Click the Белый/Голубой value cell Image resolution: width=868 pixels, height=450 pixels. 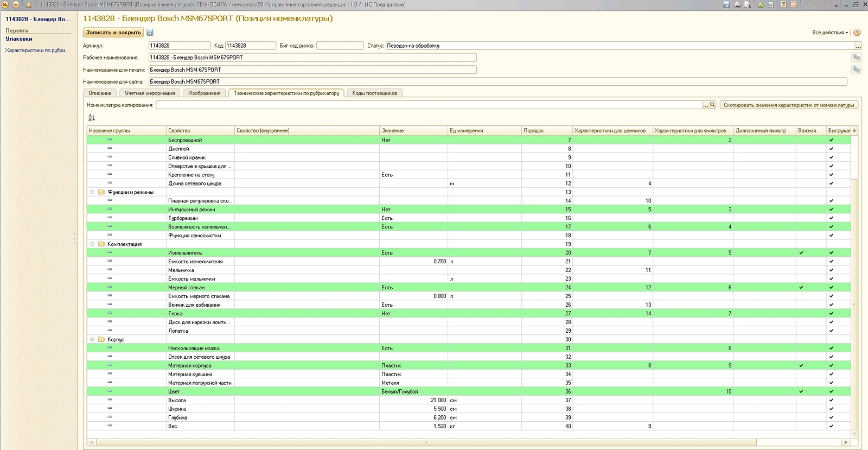413,392
